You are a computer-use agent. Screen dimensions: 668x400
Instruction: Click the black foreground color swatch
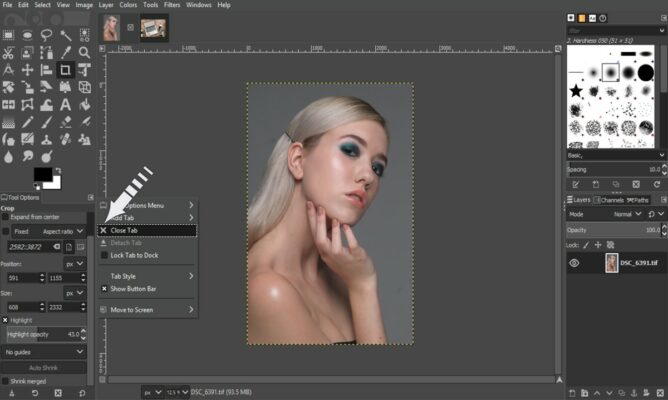(42, 175)
